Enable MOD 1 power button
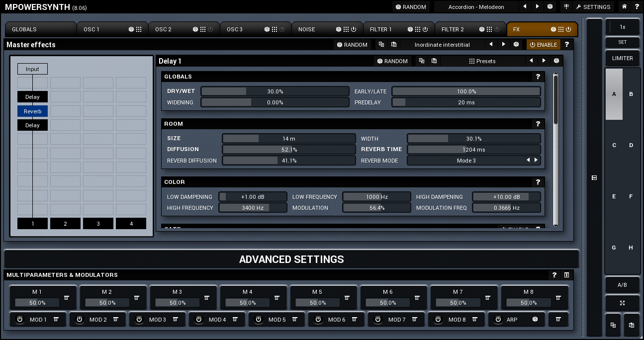Viewport: 644px width, 340px height. point(20,320)
